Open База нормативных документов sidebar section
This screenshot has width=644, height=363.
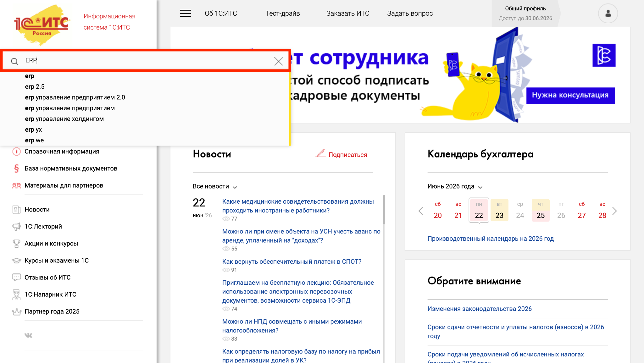tap(71, 168)
